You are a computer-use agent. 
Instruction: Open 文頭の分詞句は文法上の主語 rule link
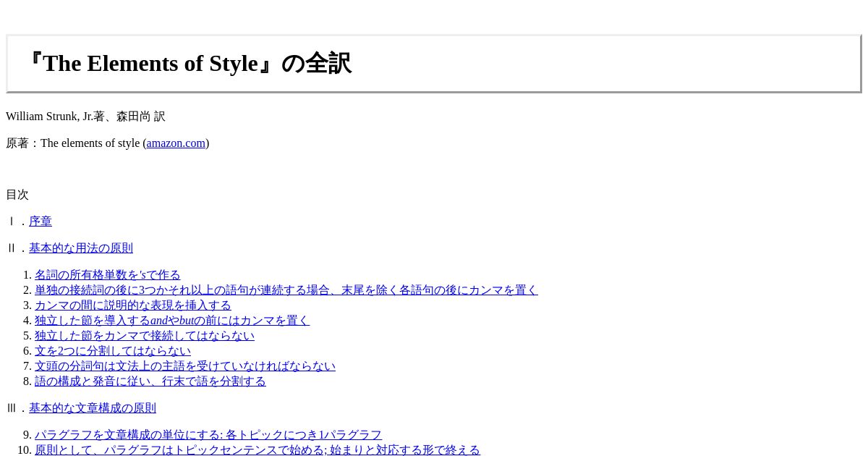(185, 366)
